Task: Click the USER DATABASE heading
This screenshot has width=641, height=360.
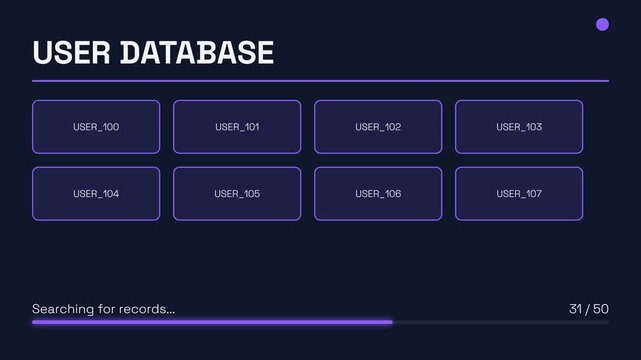Action: 153,52
